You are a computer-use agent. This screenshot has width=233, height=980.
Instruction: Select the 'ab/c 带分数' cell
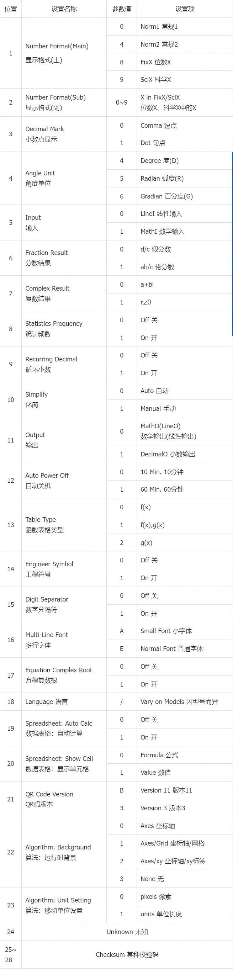[185, 267]
